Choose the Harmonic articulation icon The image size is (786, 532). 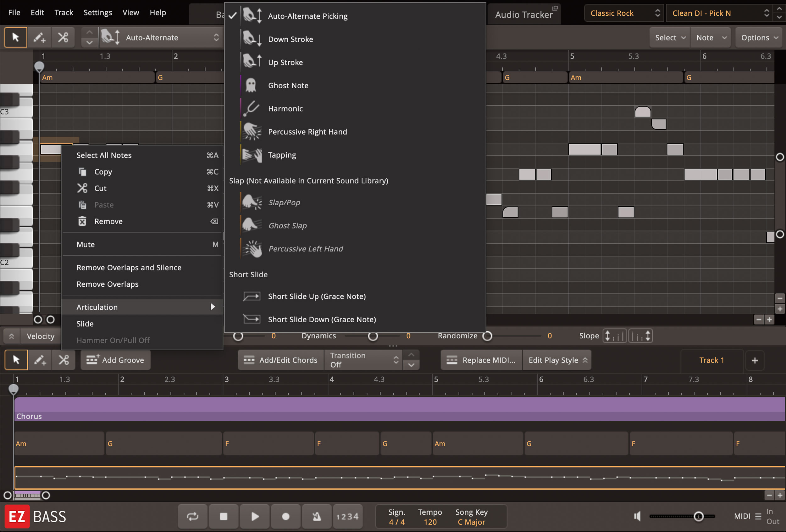point(252,108)
